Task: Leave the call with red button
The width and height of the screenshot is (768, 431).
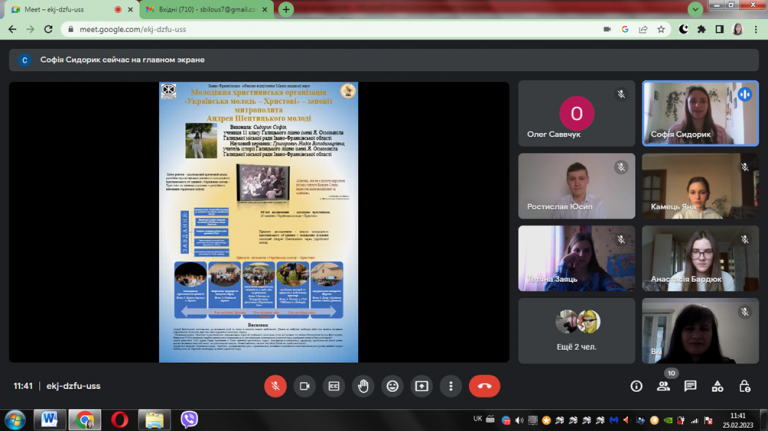Action: (x=484, y=386)
